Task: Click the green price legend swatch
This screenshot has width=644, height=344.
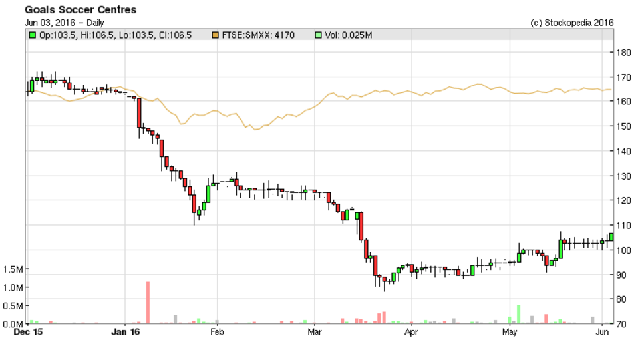Action: [33, 35]
